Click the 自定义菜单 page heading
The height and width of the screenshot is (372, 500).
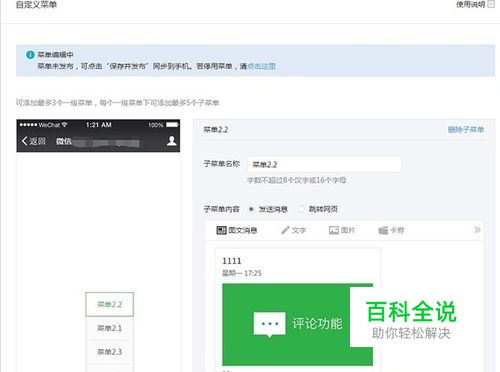[x=36, y=5]
